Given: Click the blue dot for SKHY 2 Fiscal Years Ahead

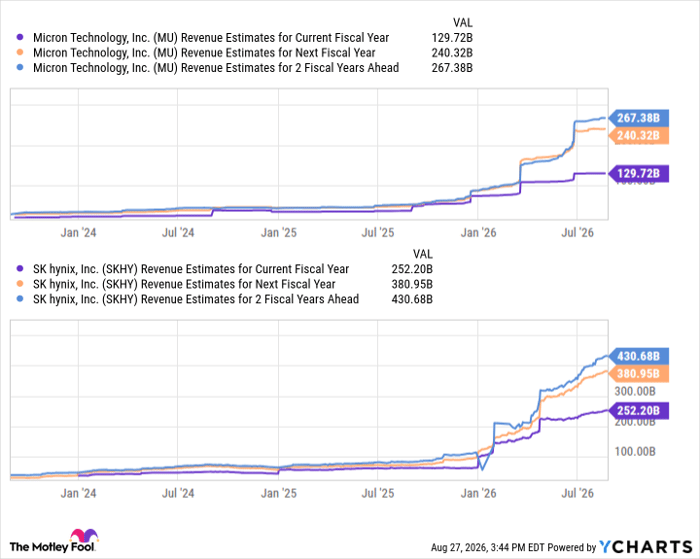Looking at the screenshot, I should pos(20,299).
